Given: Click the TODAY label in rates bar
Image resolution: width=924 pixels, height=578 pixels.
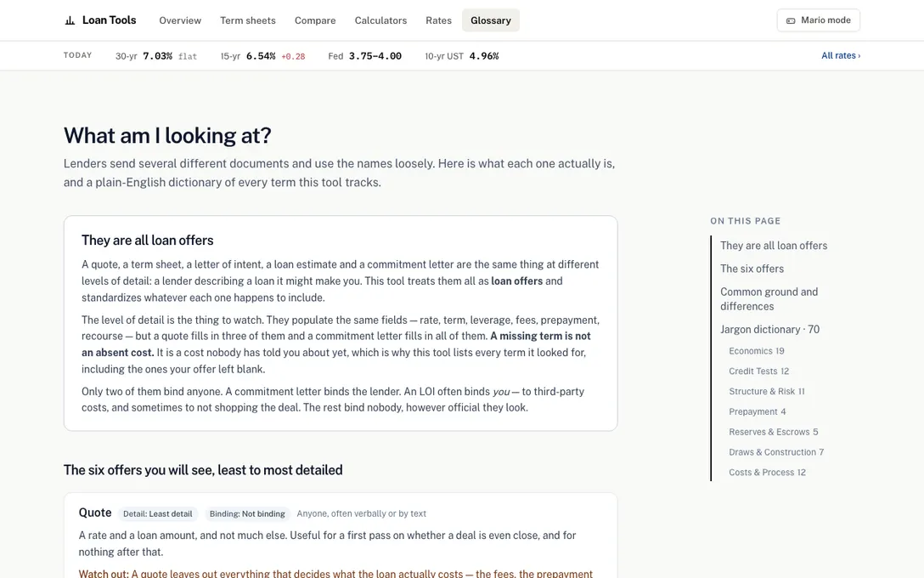Looking at the screenshot, I should tap(78, 55).
